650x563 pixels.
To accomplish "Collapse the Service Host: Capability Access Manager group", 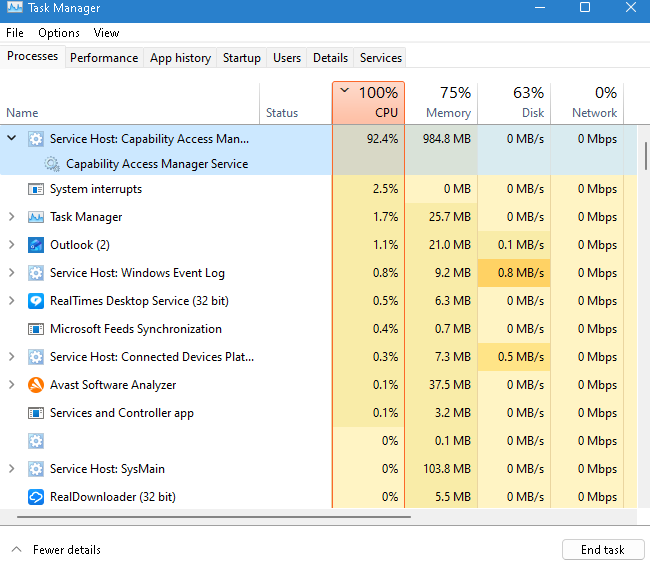I will (x=12, y=138).
